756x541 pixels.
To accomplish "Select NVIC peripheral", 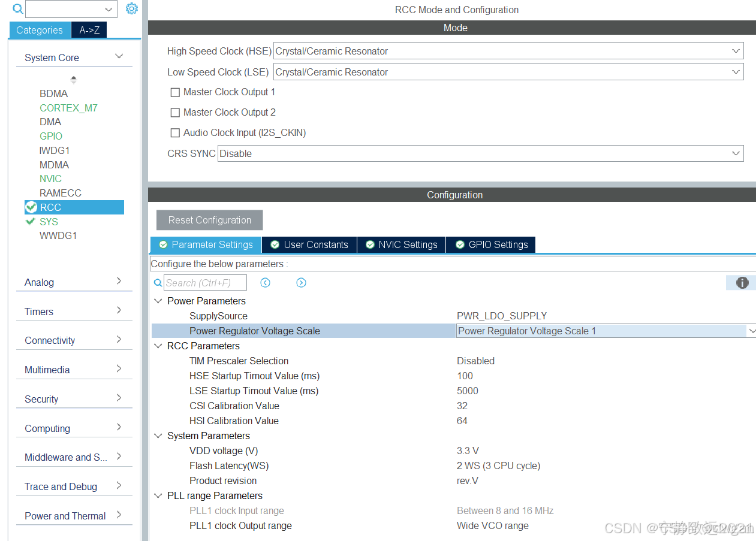I will pos(50,179).
